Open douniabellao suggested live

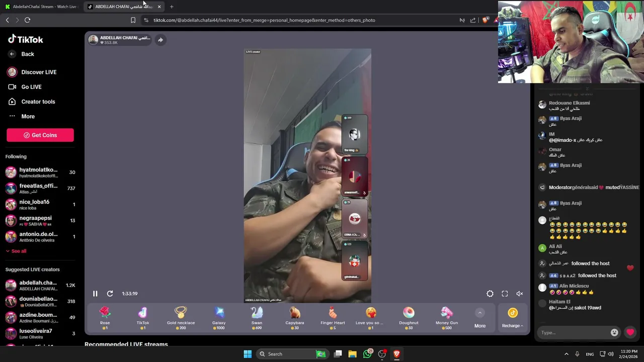pyautogui.click(x=40, y=302)
